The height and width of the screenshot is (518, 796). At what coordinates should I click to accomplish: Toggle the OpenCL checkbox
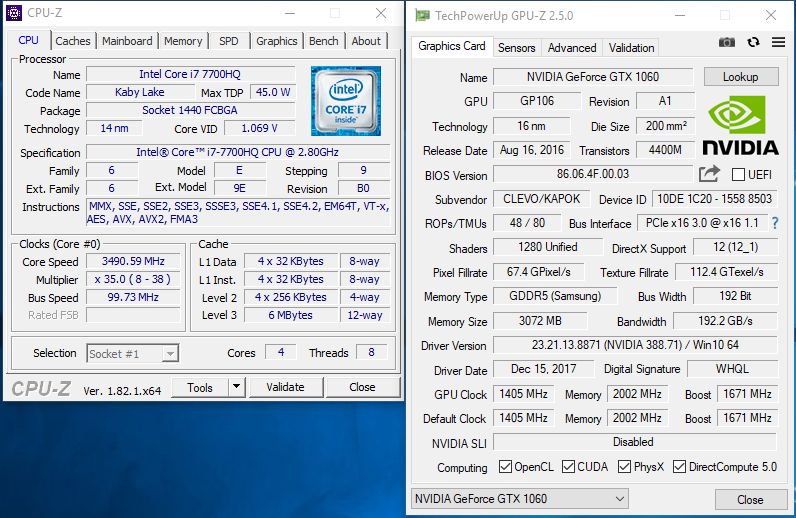click(x=505, y=466)
